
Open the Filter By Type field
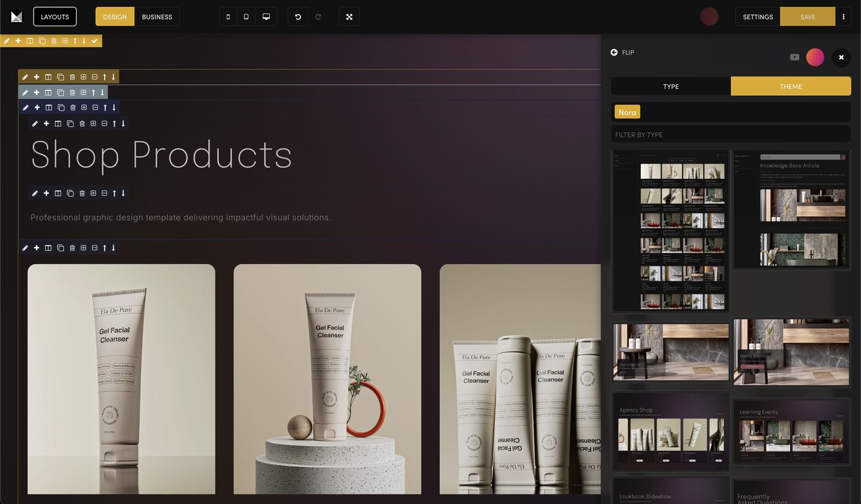tap(731, 135)
